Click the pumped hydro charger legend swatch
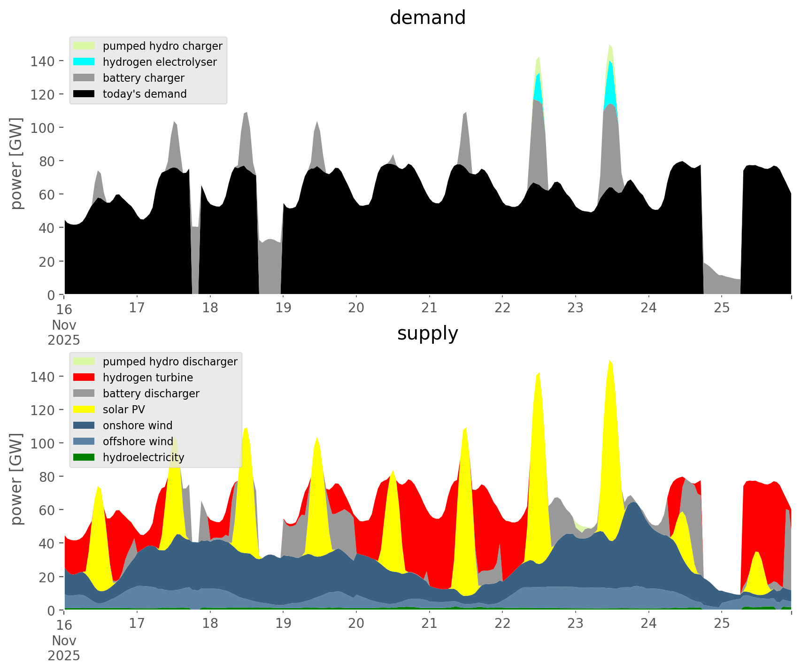Viewport: 801px width, 672px height. coord(84,46)
